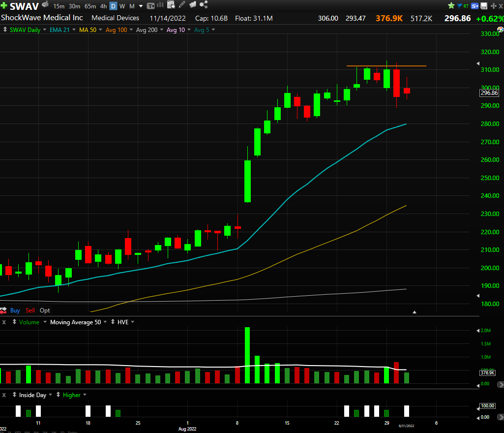The image size is (504, 433).
Task: Click the floppy disk save icon
Action: pos(484,6)
